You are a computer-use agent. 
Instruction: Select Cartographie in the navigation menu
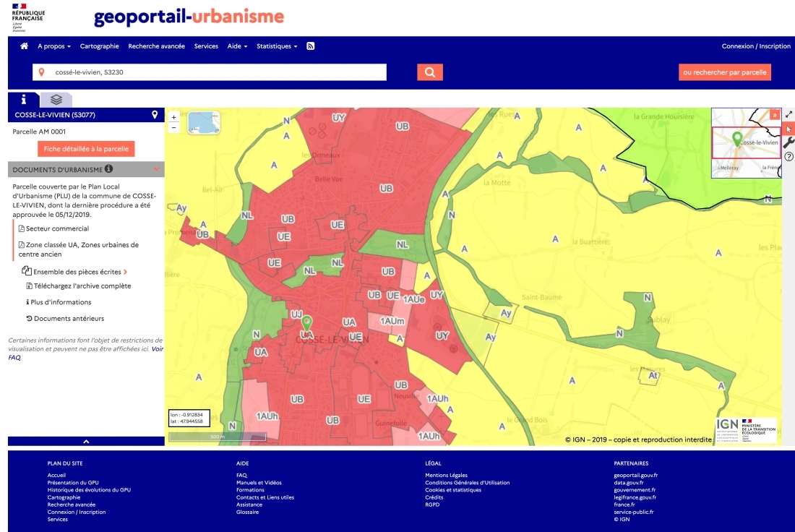tap(99, 46)
